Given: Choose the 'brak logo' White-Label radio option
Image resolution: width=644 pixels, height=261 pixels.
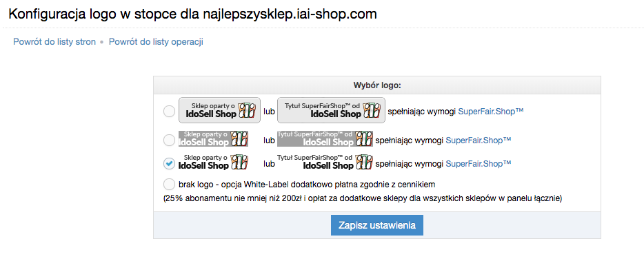Looking at the screenshot, I should [169, 184].
